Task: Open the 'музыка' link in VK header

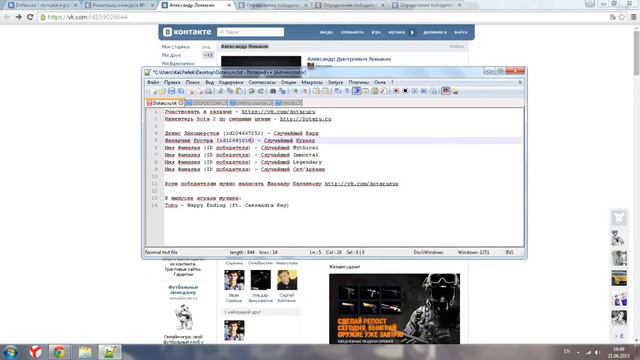Action: [397, 32]
